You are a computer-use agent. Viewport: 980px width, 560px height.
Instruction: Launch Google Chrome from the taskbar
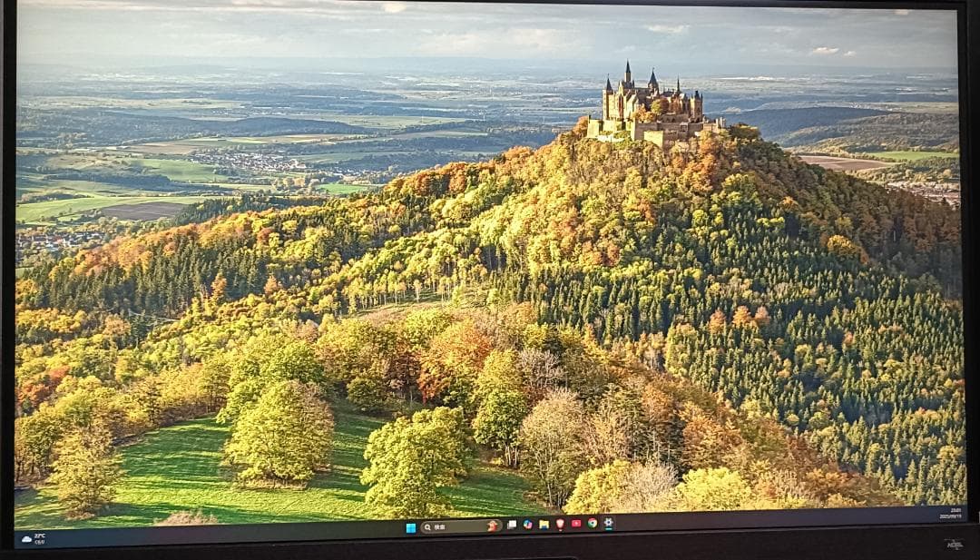click(592, 526)
